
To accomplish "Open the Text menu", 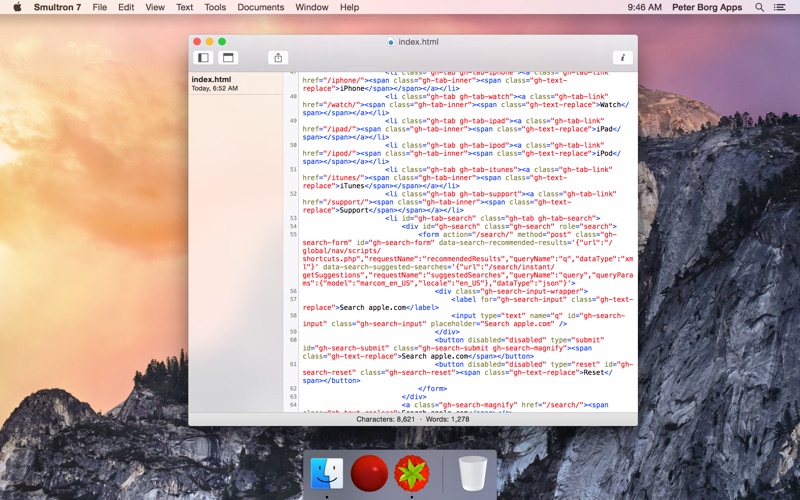I will coord(184,7).
